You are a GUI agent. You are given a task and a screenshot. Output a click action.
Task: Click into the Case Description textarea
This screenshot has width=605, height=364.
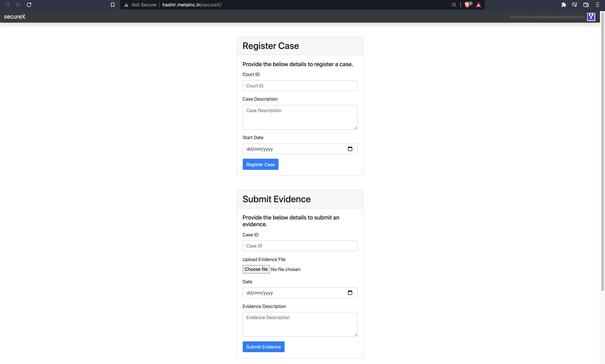point(300,117)
